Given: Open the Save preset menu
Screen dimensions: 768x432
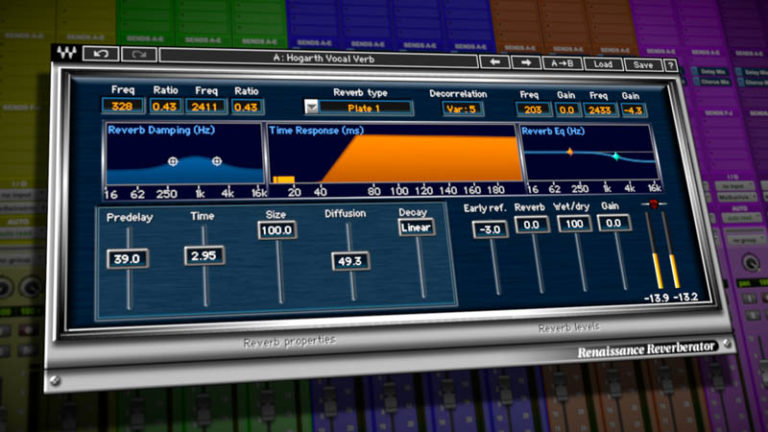Looking at the screenshot, I should [x=641, y=64].
